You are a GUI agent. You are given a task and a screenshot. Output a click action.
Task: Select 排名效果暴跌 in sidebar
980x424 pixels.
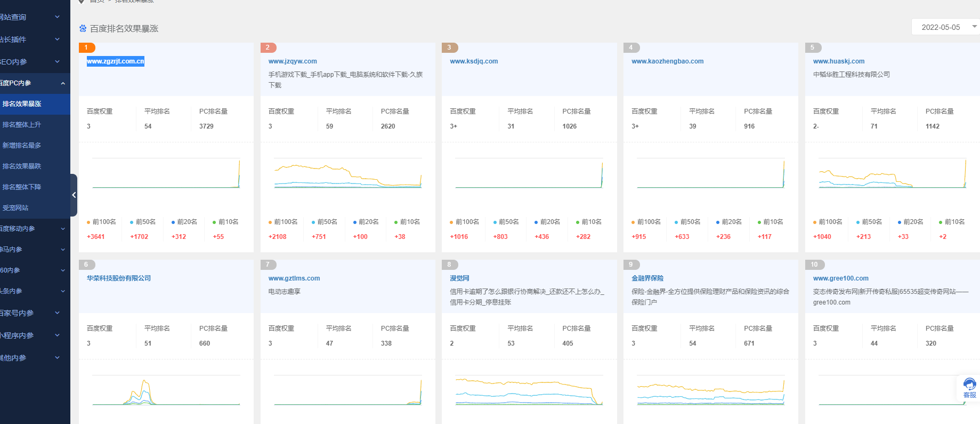coord(35,166)
